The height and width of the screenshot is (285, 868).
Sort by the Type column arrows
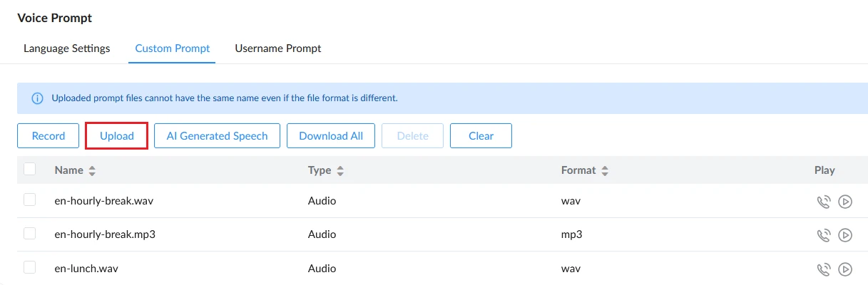click(x=340, y=171)
